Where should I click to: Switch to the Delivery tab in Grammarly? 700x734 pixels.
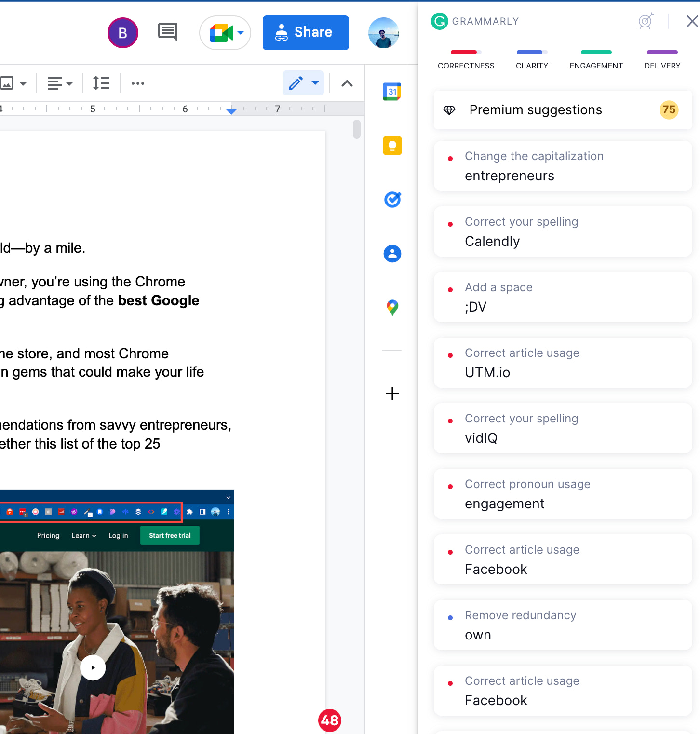pyautogui.click(x=662, y=59)
